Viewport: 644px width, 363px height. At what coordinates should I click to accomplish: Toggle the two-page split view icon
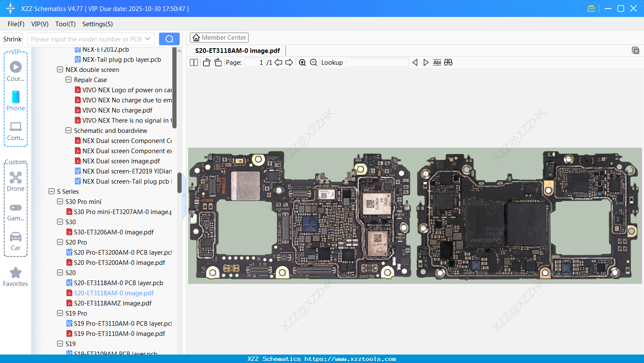click(x=194, y=63)
